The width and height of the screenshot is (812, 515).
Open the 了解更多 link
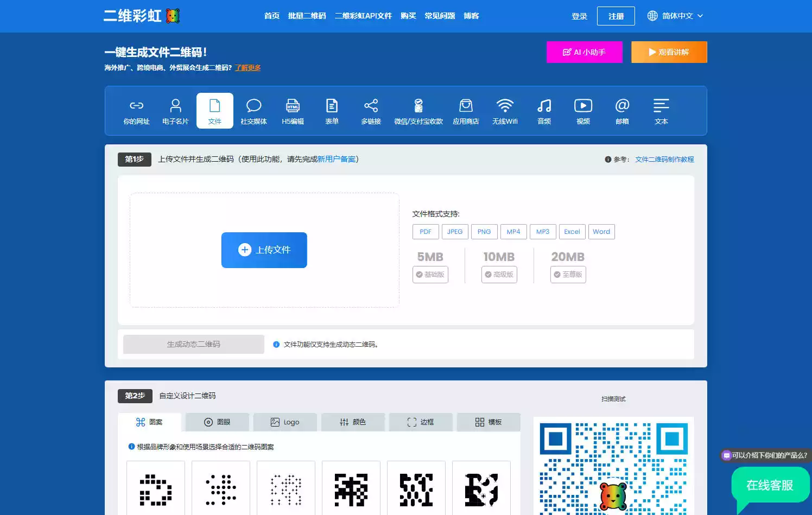click(248, 68)
